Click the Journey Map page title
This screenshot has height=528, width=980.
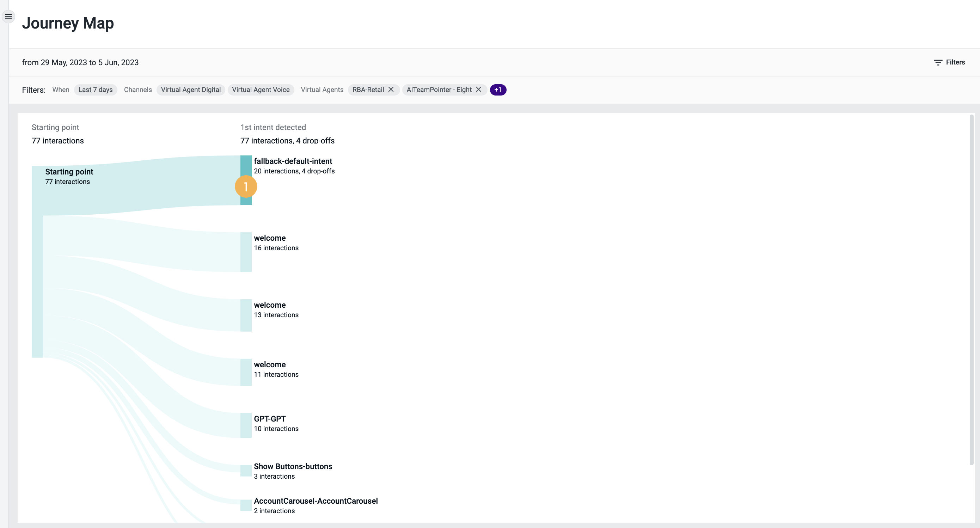68,23
